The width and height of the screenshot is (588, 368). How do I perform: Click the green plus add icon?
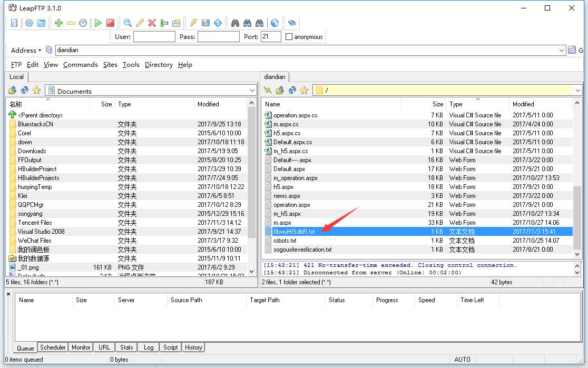[58, 23]
